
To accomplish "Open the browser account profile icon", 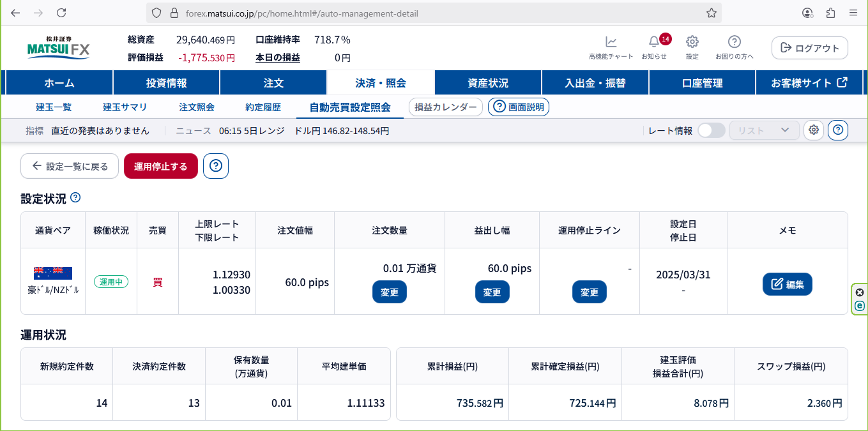I will (x=808, y=13).
